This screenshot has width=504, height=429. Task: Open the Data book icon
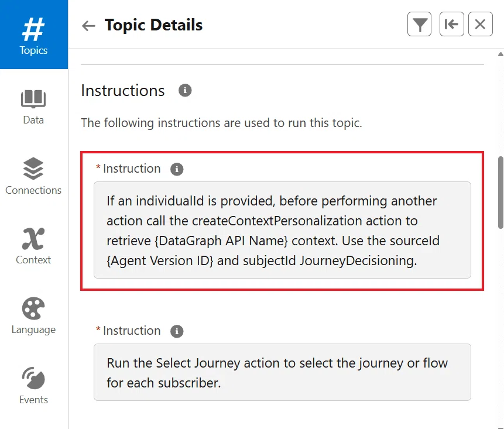point(33,99)
